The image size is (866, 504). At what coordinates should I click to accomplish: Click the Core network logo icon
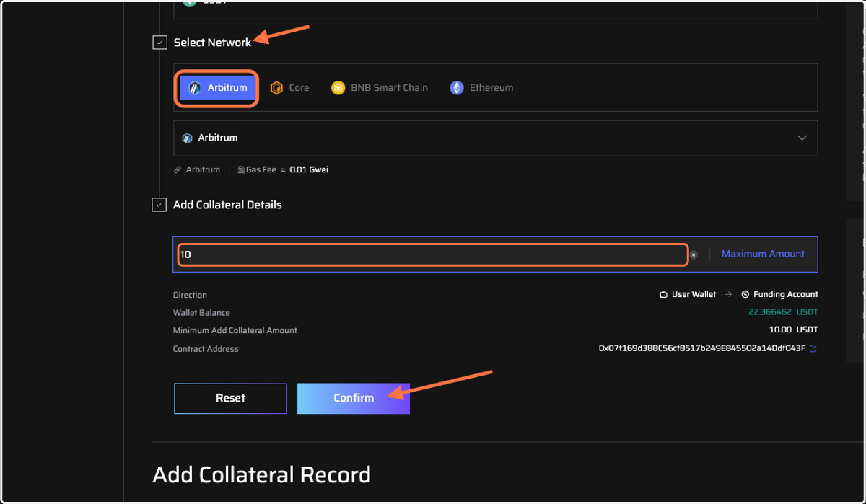click(x=276, y=88)
